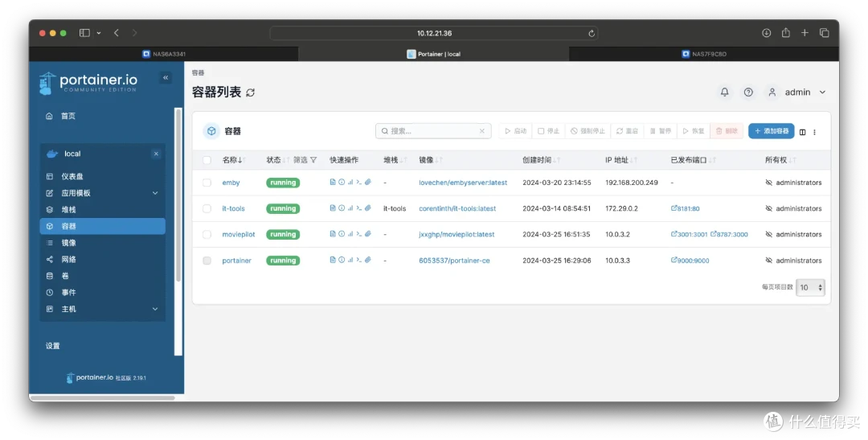
Task: Click the 添加容器 button
Action: (x=771, y=131)
